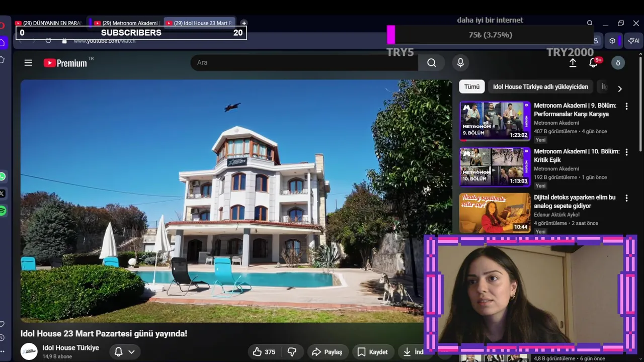Open sidebar history clock icon

(2, 338)
